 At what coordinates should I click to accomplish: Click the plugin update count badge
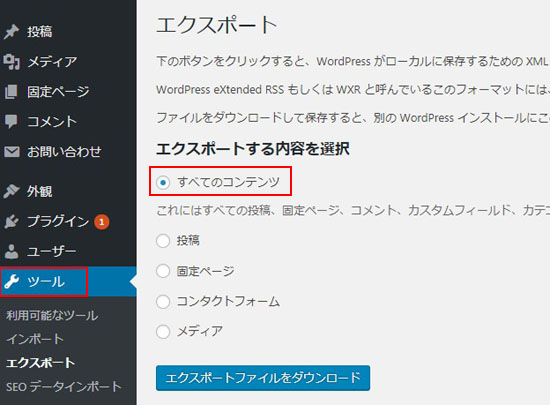pos(101,222)
